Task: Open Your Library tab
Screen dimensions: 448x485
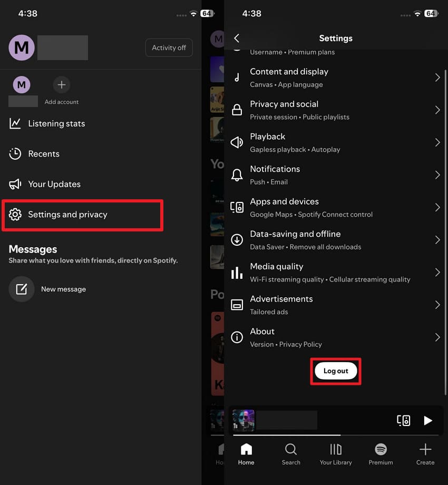Action: [336, 454]
